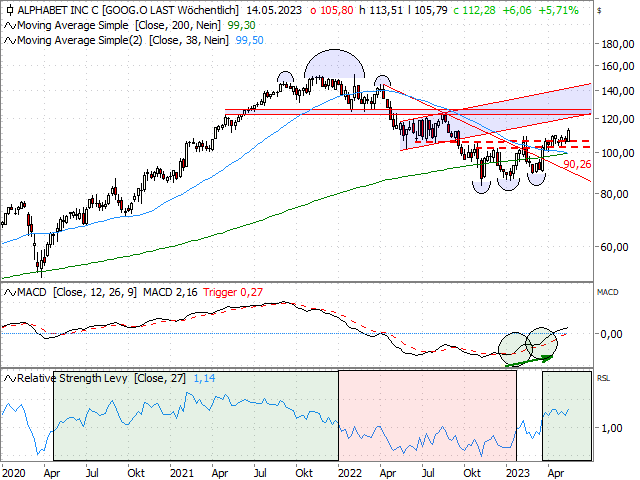Open the MACD [Close, 12, 26, 9] indicator label

[x=77, y=292]
